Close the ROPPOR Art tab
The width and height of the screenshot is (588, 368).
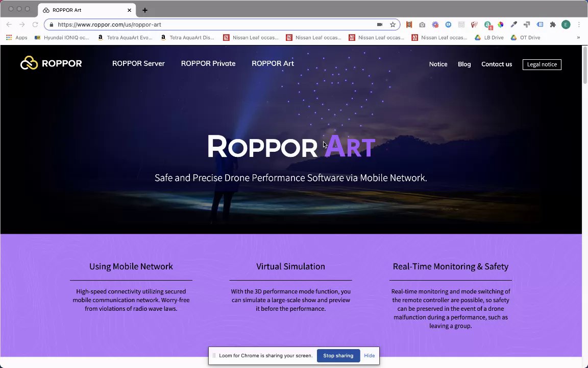point(129,10)
